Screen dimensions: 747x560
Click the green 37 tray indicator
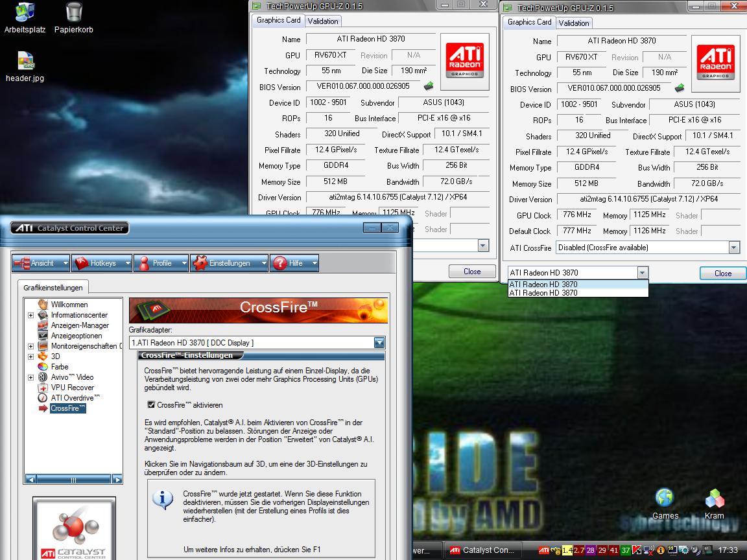coord(626,550)
